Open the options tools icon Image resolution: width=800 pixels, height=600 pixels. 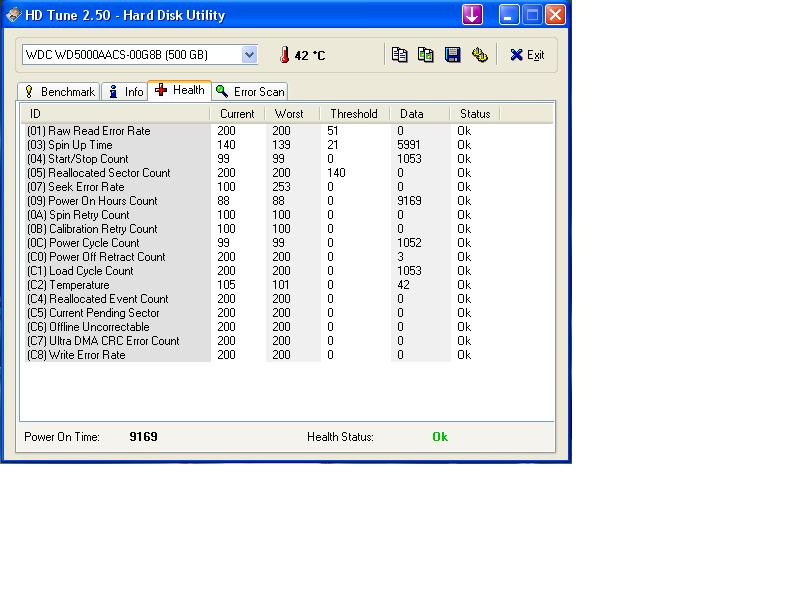[x=480, y=55]
